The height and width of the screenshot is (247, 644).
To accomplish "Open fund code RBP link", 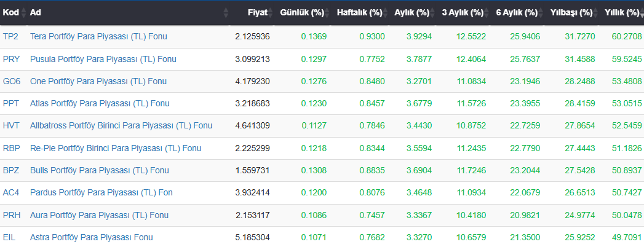I will (11, 148).
